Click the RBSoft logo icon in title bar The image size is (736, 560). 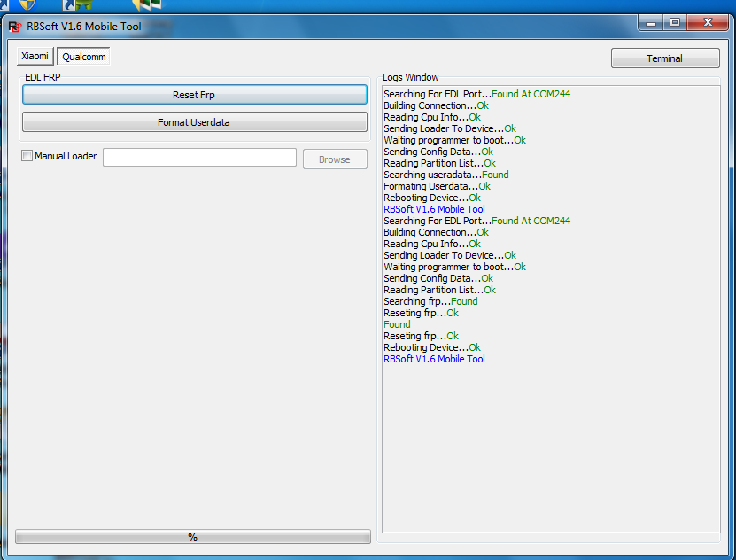coord(15,27)
